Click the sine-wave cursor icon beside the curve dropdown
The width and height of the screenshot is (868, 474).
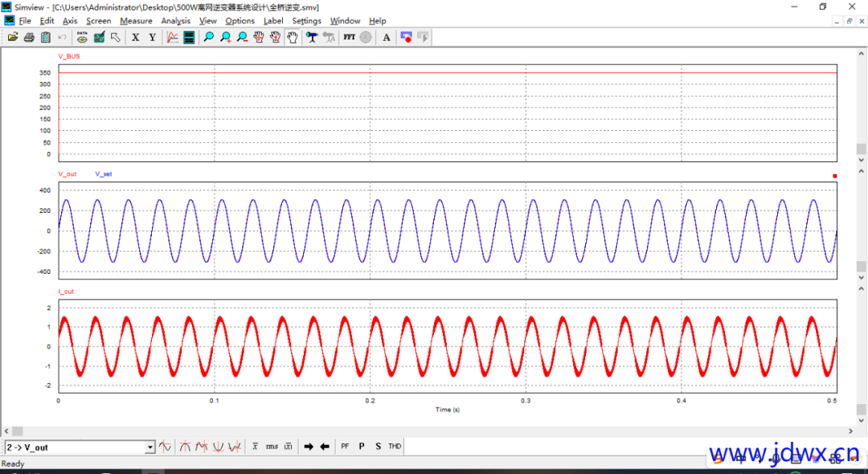coord(165,447)
